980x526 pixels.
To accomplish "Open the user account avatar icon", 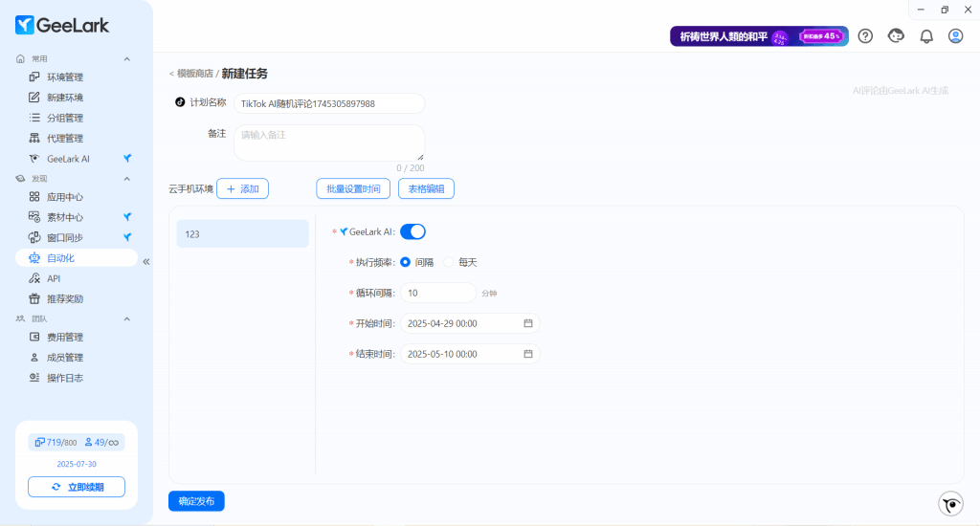I will pos(955,36).
